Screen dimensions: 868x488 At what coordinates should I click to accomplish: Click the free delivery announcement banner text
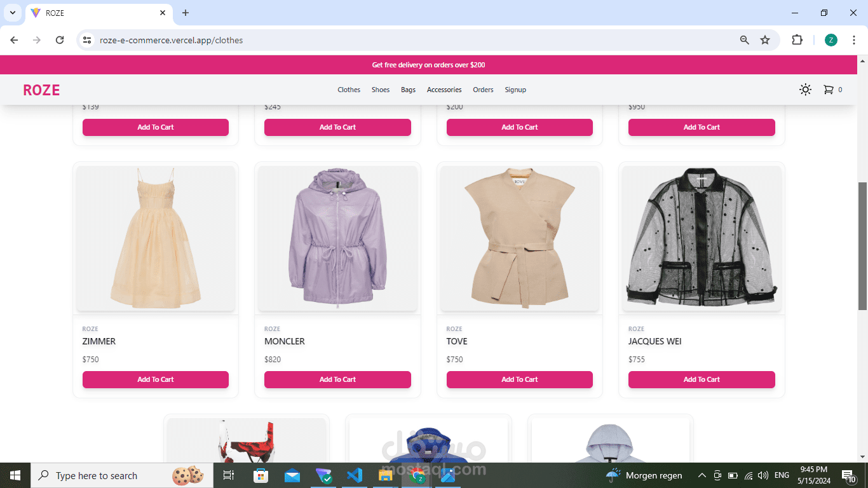pyautogui.click(x=429, y=65)
